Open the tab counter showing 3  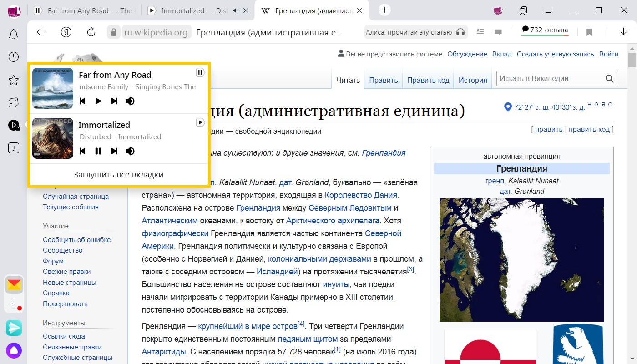[14, 148]
